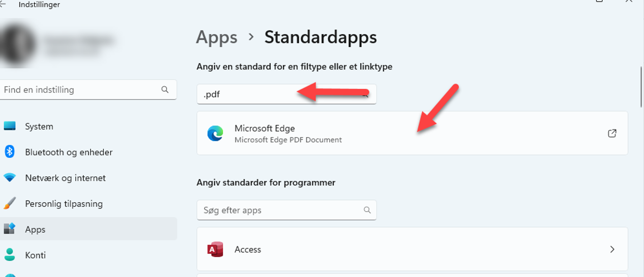Click the Søg efter apps search box
The image size is (644, 277).
click(x=287, y=210)
